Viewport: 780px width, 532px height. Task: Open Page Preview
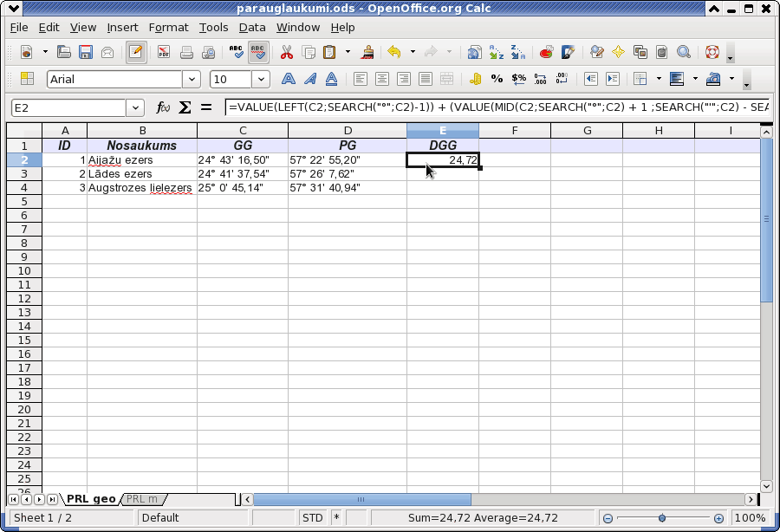pyautogui.click(x=208, y=52)
